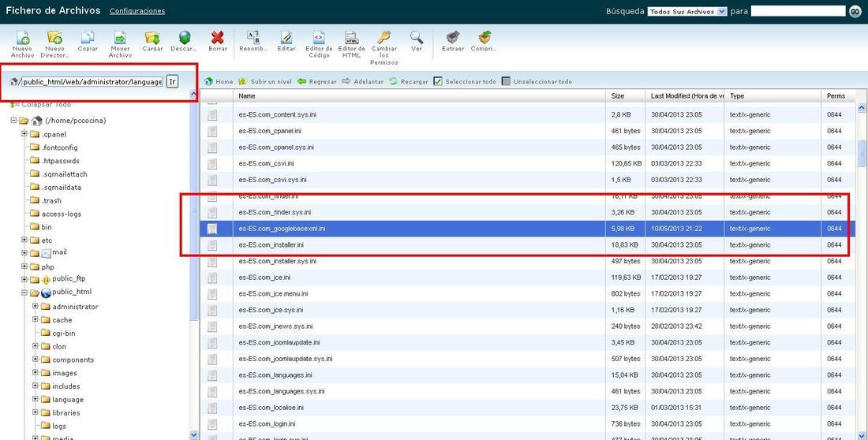Collapse the public_html folder node
Viewport: 868px width, 440px height.
pyautogui.click(x=24, y=293)
